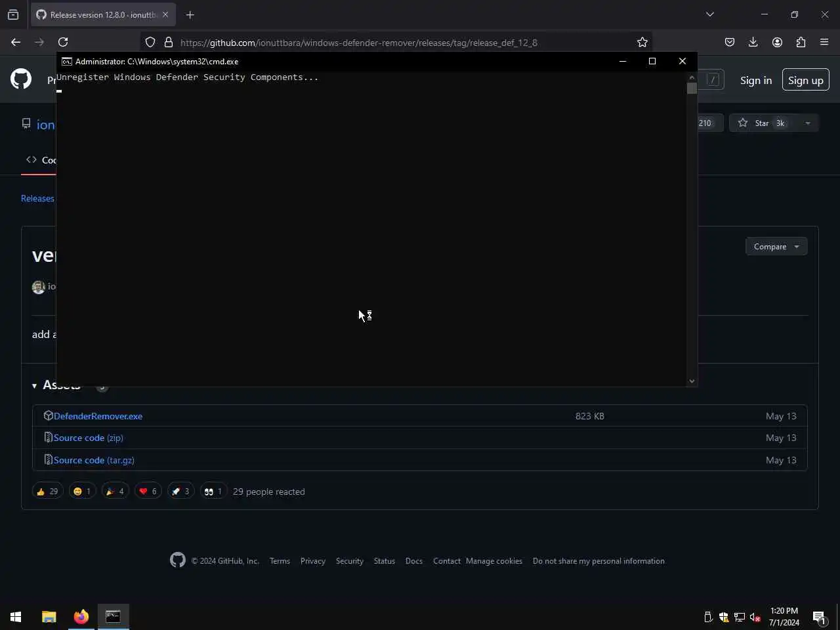This screenshot has width=840, height=630.
Task: Click the cmd window scrollbar thumb
Action: (x=692, y=88)
